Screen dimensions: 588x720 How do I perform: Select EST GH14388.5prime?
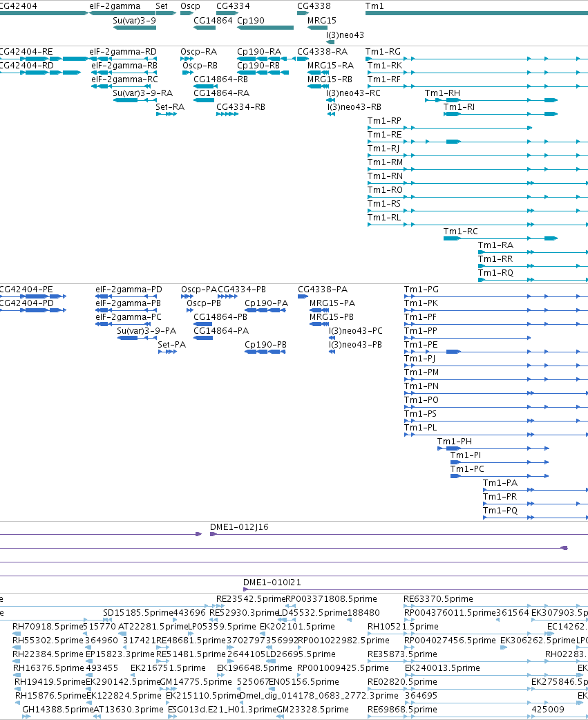click(x=58, y=710)
